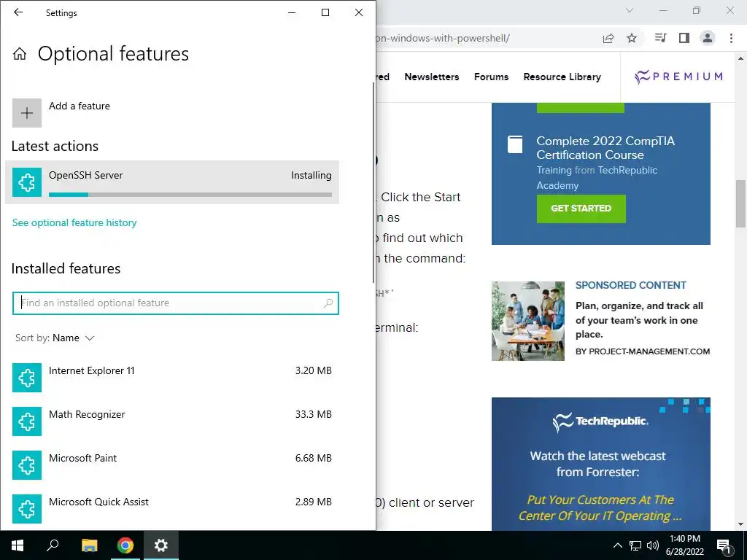Open the Forums menu item
Screen dimensions: 747x560
tap(491, 77)
